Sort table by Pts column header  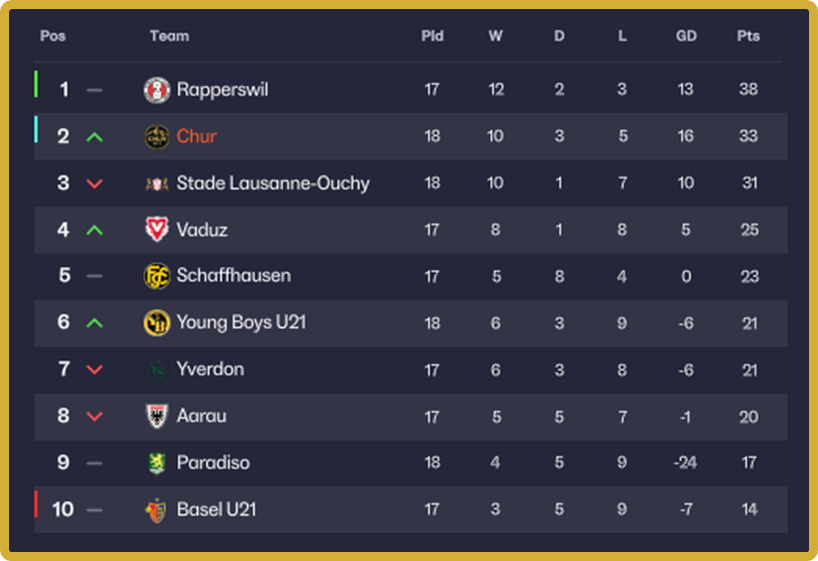coord(748,36)
